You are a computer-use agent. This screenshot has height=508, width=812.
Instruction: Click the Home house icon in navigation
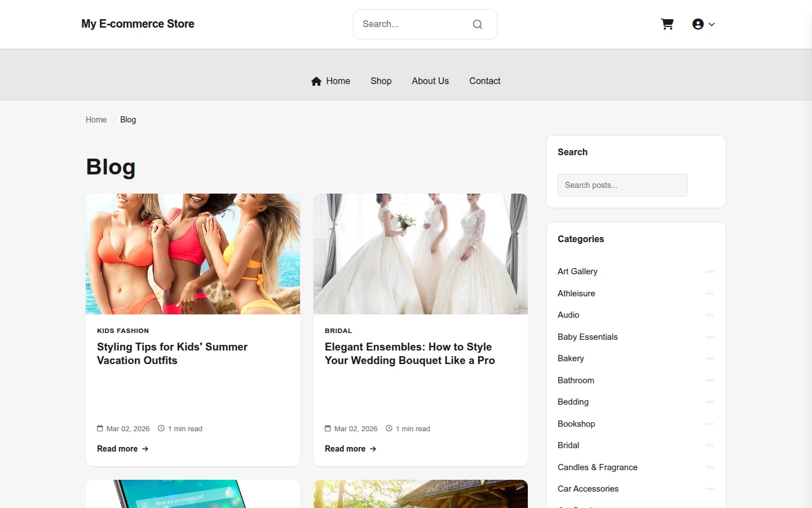(316, 81)
